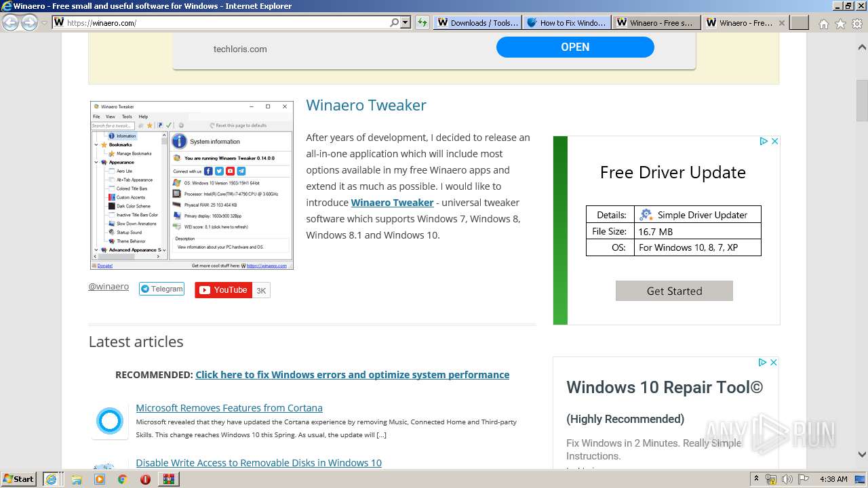Open the recent pages dropdown next to Forward
This screenshot has height=488, width=868.
[44, 22]
